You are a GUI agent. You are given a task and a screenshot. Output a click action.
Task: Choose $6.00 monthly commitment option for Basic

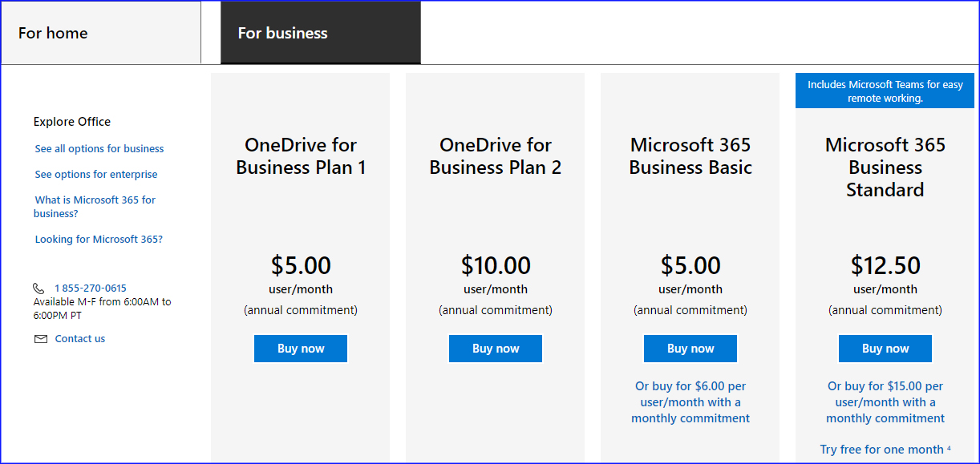coord(690,402)
